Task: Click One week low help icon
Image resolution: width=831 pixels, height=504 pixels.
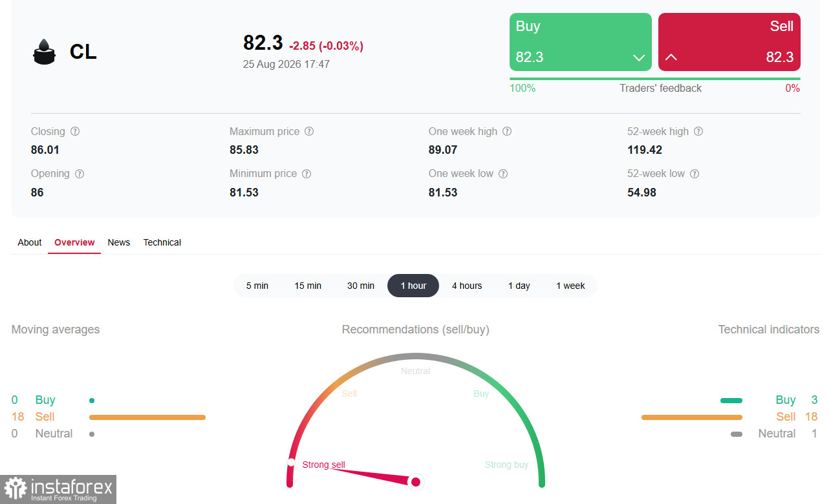Action: pyautogui.click(x=503, y=174)
